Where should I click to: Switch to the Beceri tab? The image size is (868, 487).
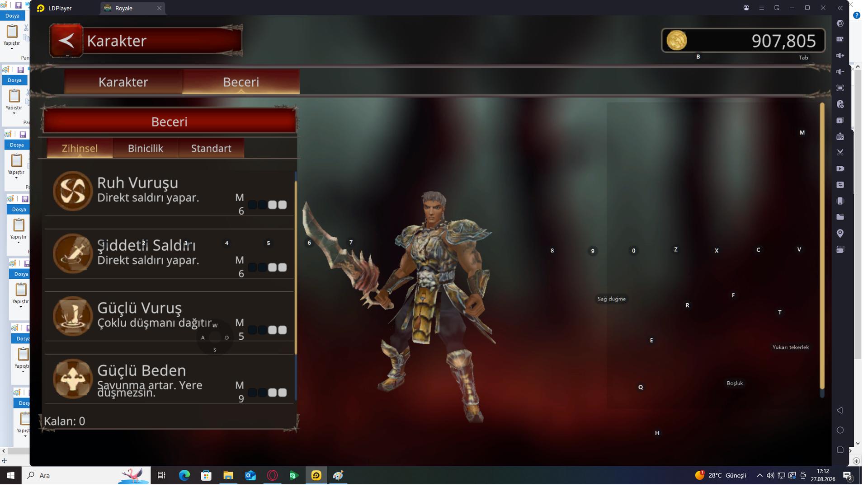(x=241, y=82)
